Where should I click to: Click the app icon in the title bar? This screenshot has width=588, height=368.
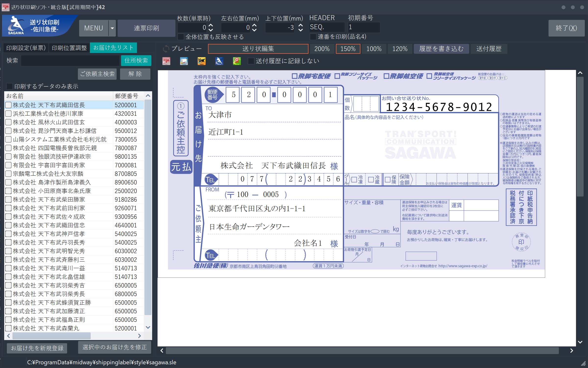[x=6, y=7]
